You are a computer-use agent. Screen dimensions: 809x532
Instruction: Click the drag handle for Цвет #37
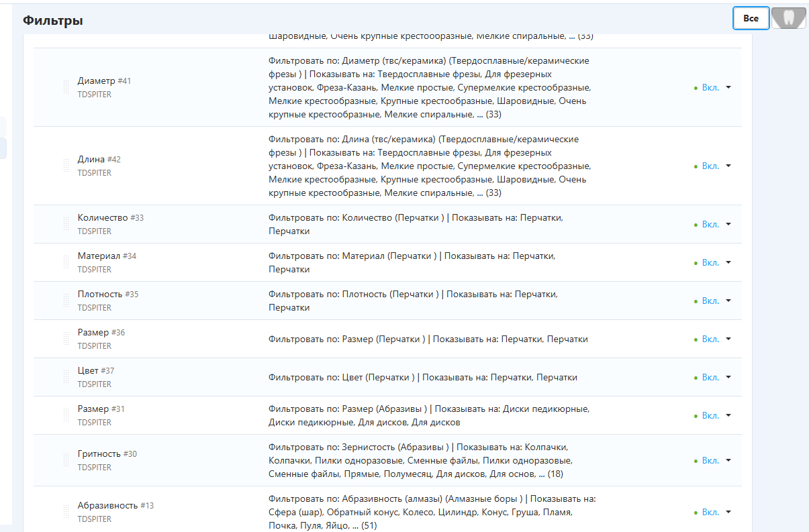click(x=66, y=377)
